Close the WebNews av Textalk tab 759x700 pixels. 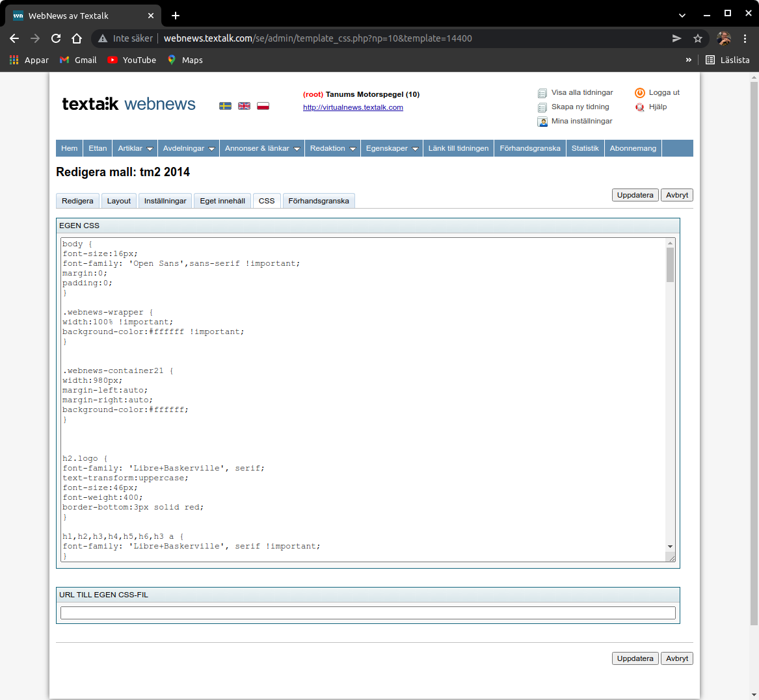click(150, 16)
